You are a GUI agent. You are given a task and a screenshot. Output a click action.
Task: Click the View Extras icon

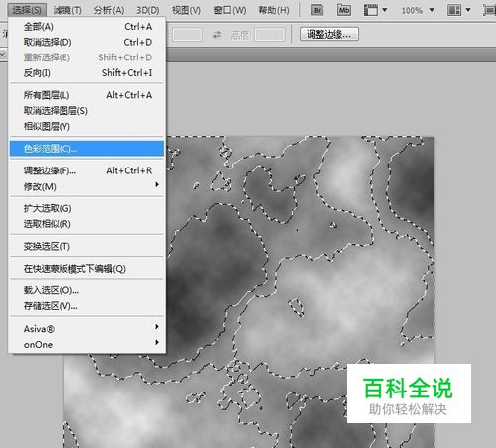click(x=371, y=10)
